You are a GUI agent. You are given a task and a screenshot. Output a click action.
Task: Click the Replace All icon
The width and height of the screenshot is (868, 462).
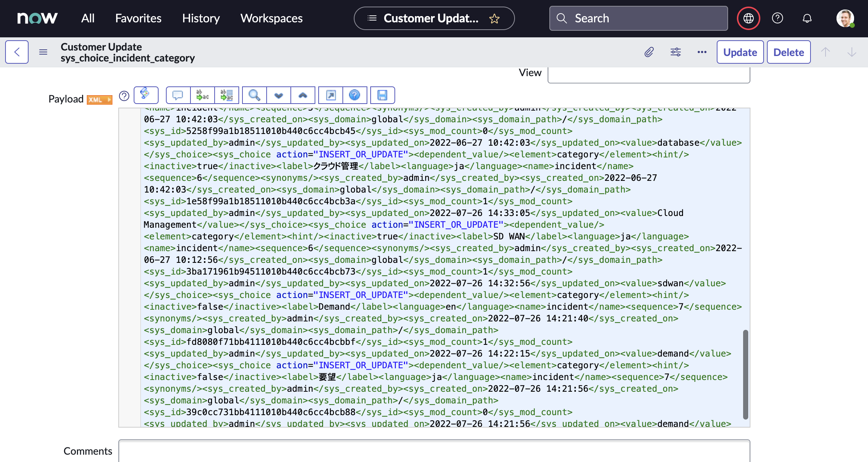[227, 95]
